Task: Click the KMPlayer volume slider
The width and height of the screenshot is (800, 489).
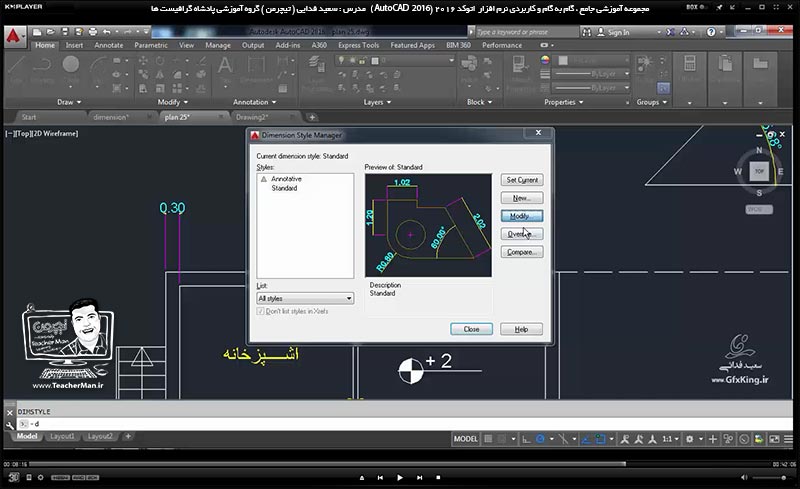Action: point(770,478)
